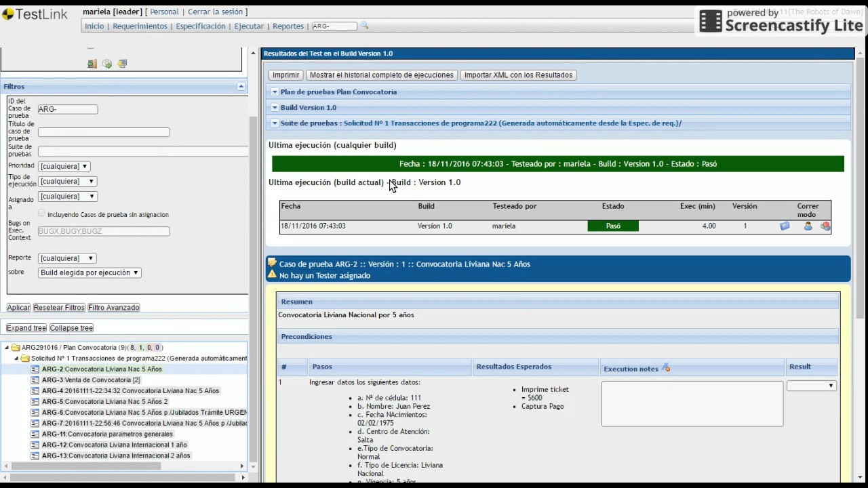The height and width of the screenshot is (488, 868).
Task: Click the Imprimir button
Action: point(286,75)
